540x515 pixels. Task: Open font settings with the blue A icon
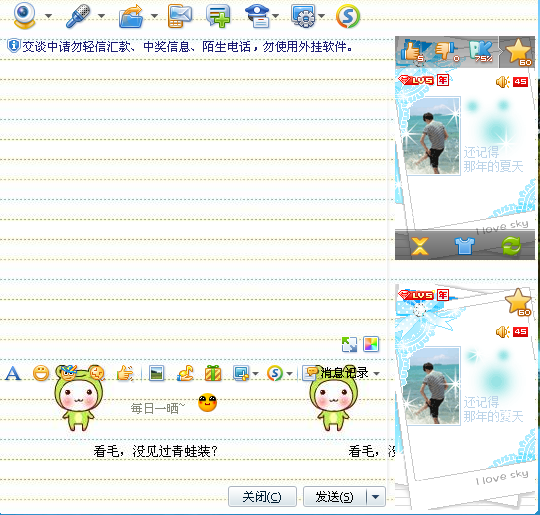(x=13, y=373)
